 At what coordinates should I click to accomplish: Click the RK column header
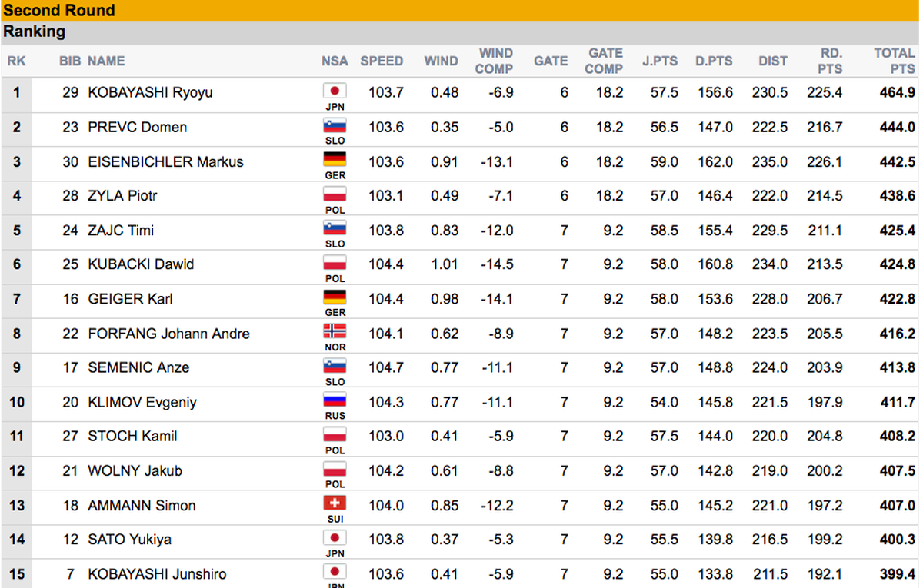pyautogui.click(x=17, y=61)
